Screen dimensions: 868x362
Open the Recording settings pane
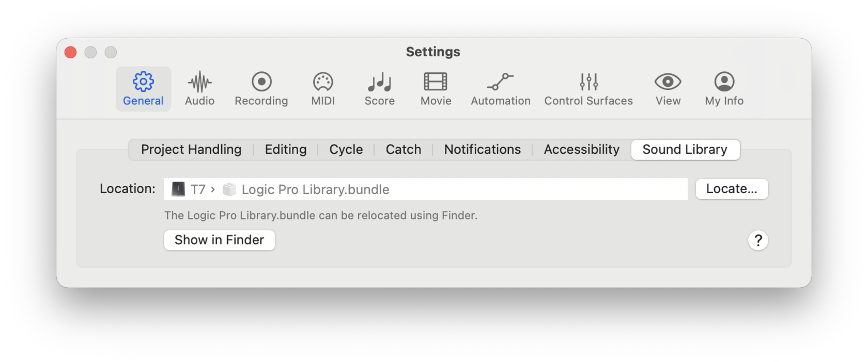click(261, 89)
